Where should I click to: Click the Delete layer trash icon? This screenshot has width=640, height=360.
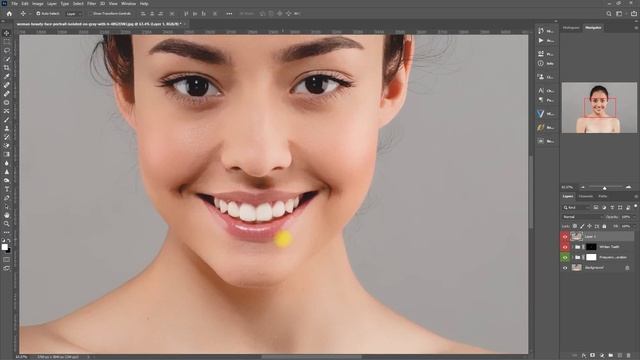tap(629, 356)
